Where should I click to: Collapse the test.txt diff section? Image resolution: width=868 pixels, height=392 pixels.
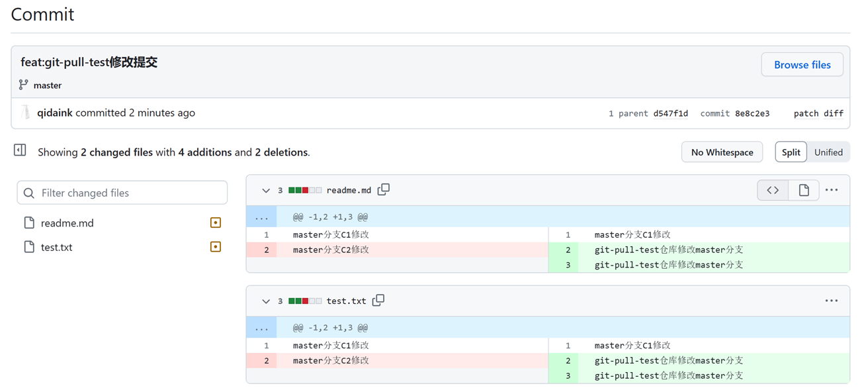[x=266, y=301]
